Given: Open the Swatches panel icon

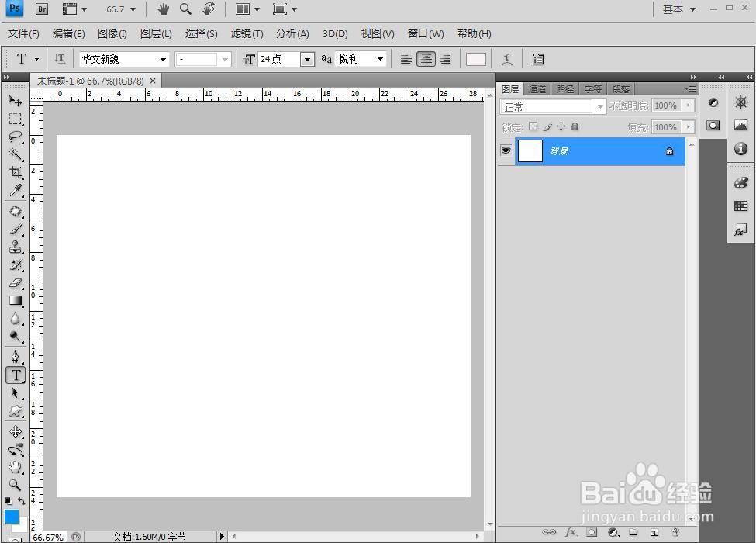Looking at the screenshot, I should tap(741, 206).
